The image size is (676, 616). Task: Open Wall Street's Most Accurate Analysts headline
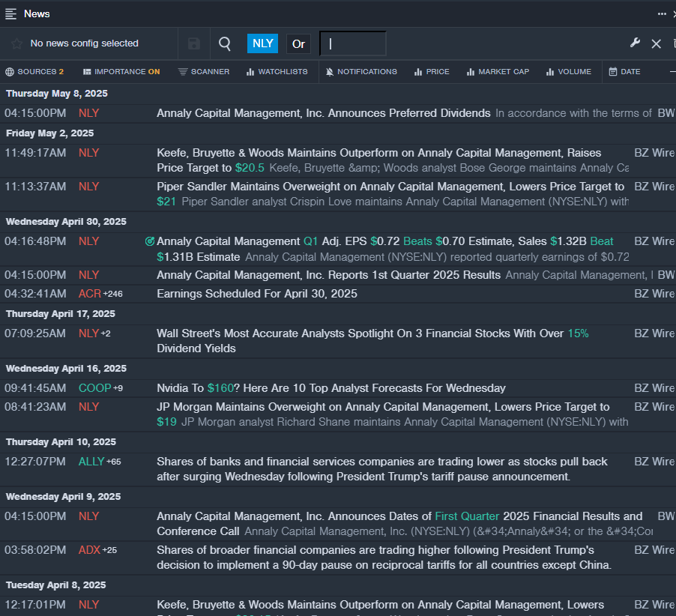(x=372, y=340)
